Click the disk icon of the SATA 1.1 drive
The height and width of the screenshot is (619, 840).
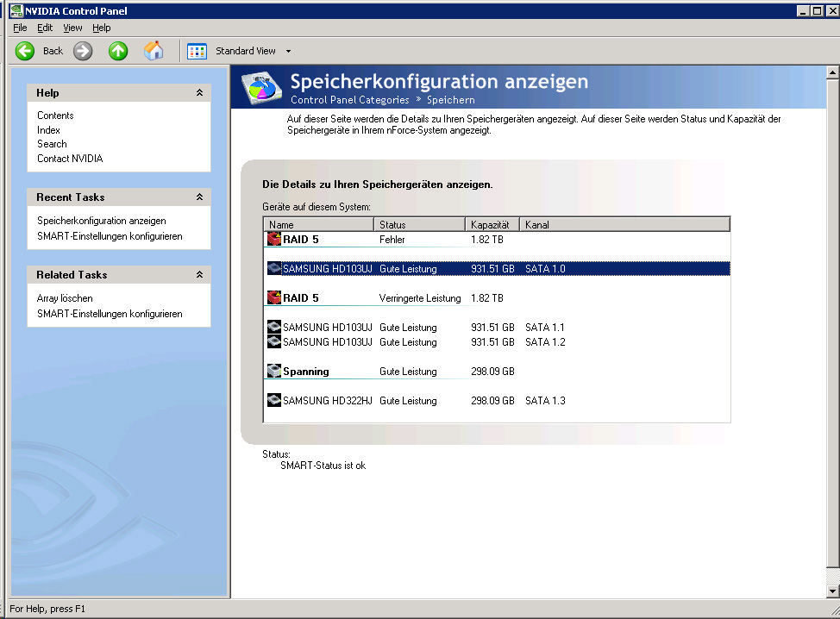pyautogui.click(x=274, y=327)
